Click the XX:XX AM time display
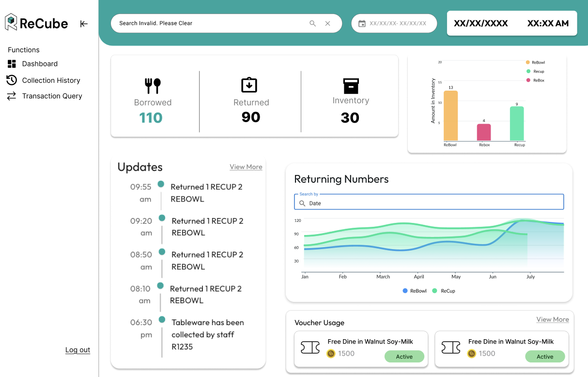The height and width of the screenshot is (377, 588). (x=548, y=23)
